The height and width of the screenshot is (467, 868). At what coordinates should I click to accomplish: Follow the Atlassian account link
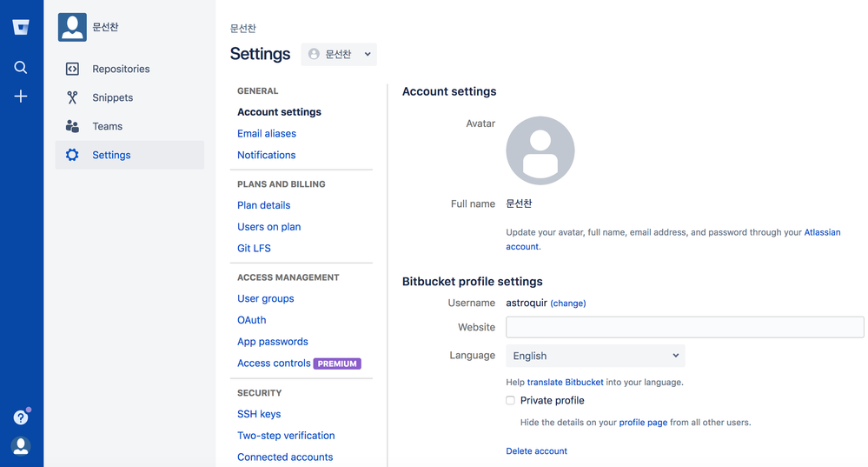coord(822,232)
